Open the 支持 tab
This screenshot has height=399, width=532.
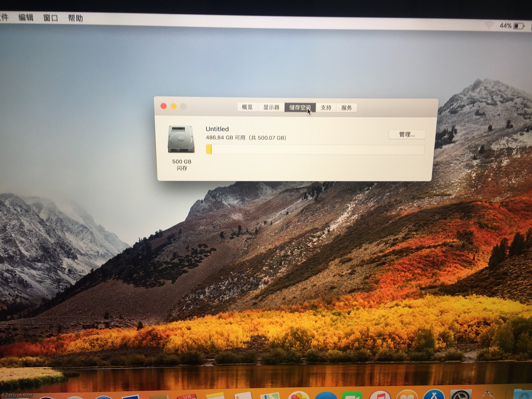(326, 108)
